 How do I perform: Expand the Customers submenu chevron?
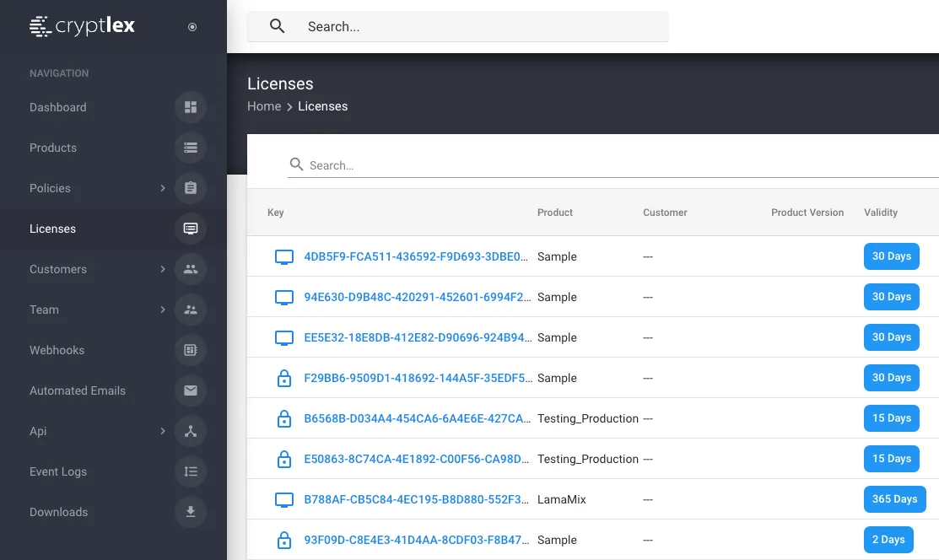click(163, 269)
